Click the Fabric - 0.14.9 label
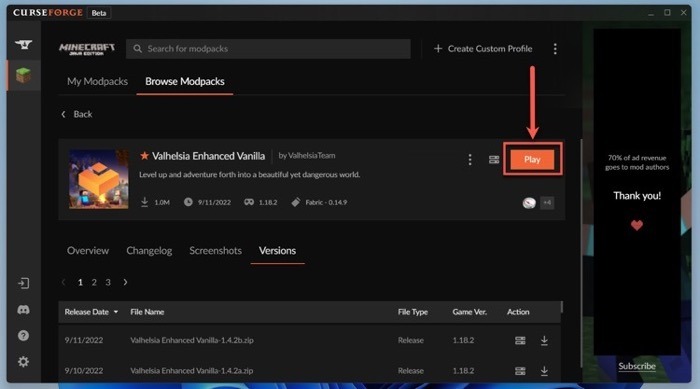The width and height of the screenshot is (700, 389). [x=326, y=202]
